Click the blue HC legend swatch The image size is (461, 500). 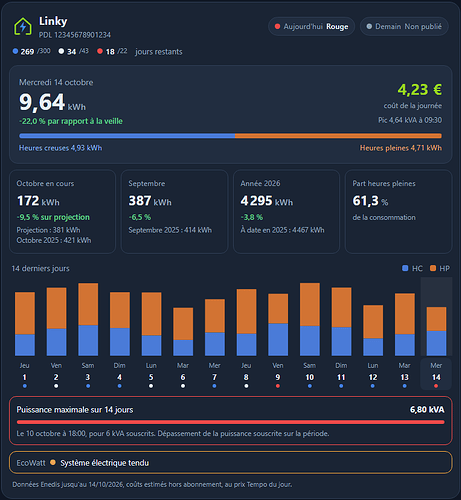(x=405, y=268)
